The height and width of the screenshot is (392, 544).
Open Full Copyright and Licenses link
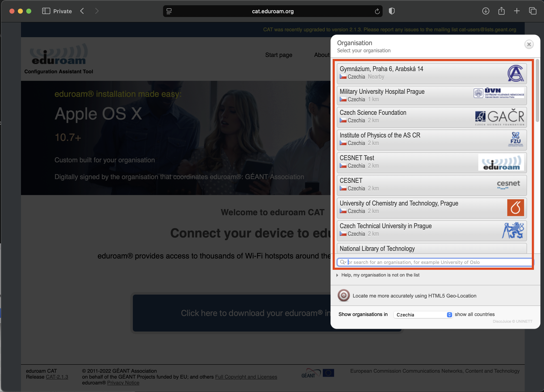click(x=246, y=377)
